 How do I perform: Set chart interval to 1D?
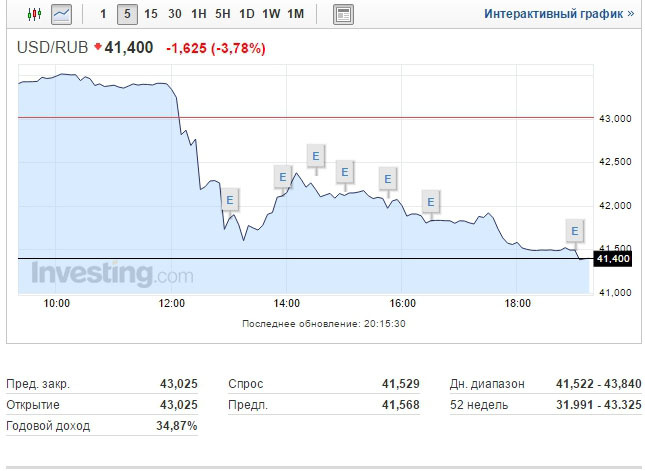(247, 14)
